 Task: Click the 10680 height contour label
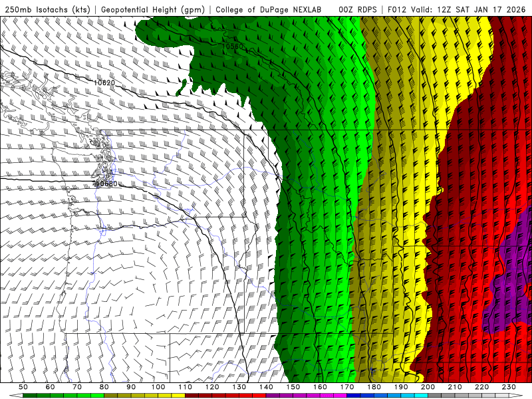tap(106, 184)
